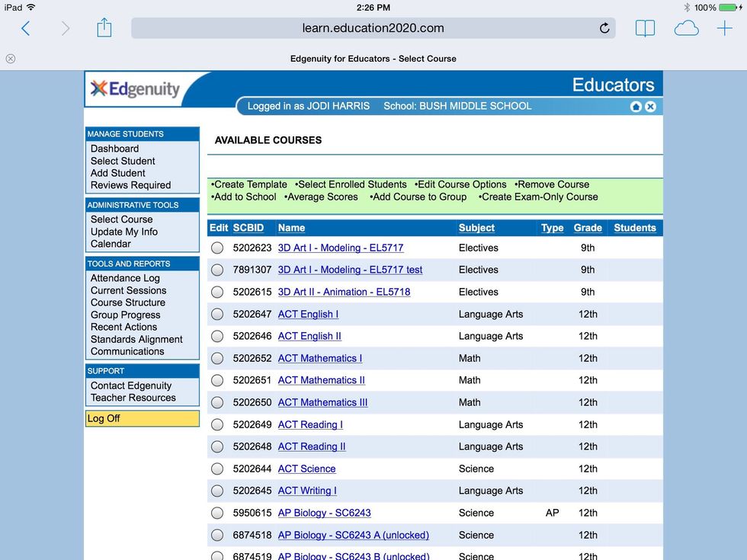Reload the page with refresh icon
The height and width of the screenshot is (560, 747).
604,28
